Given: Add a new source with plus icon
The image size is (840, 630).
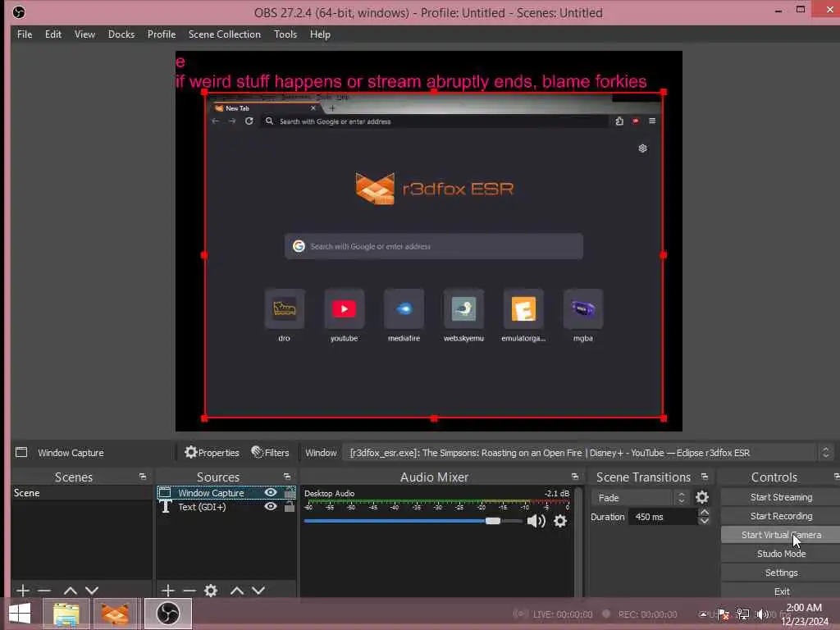Looking at the screenshot, I should 167,591.
